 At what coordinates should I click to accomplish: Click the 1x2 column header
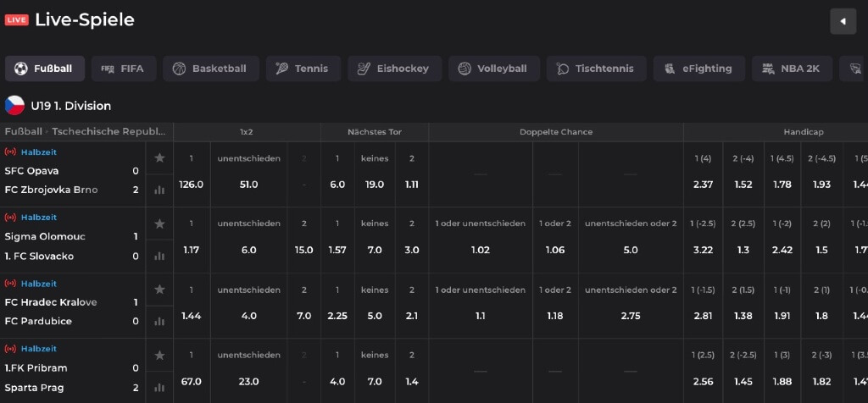(247, 132)
